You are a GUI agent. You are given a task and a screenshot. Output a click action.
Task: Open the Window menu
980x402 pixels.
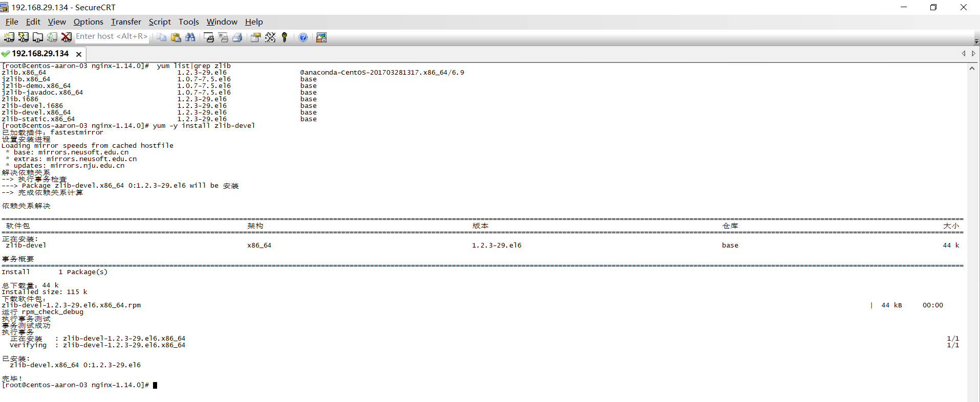(222, 22)
